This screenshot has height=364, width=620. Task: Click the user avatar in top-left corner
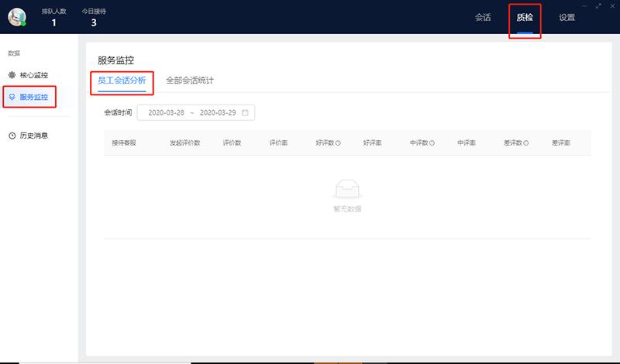click(x=16, y=16)
